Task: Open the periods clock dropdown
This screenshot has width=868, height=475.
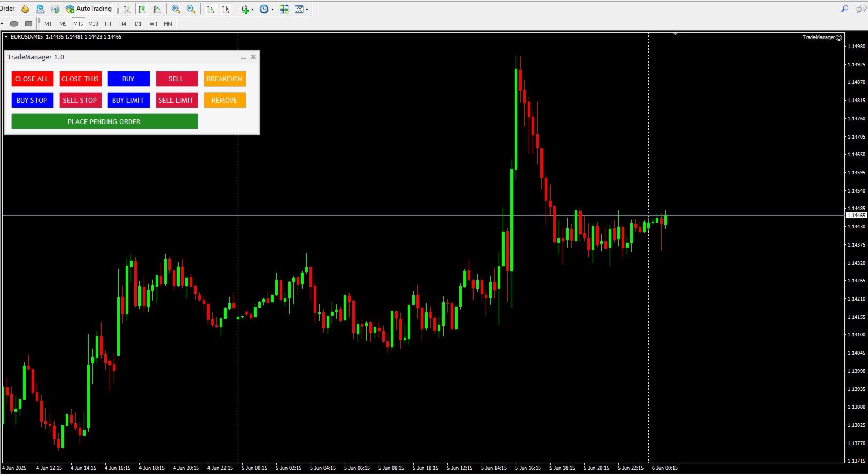Action: 266,9
